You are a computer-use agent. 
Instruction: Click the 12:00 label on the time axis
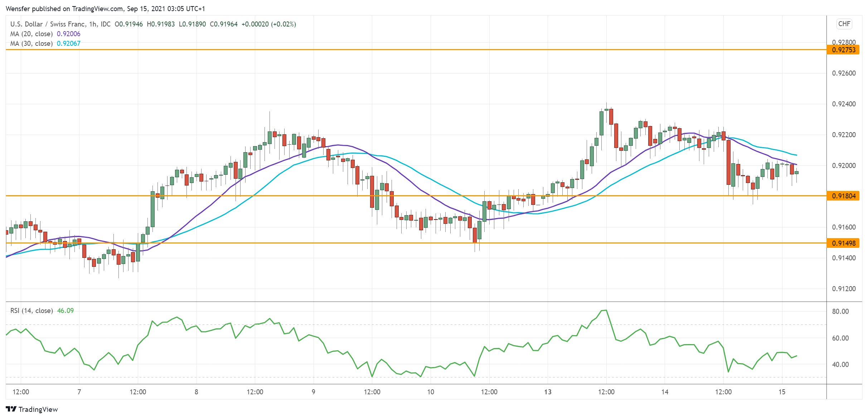click(x=21, y=392)
